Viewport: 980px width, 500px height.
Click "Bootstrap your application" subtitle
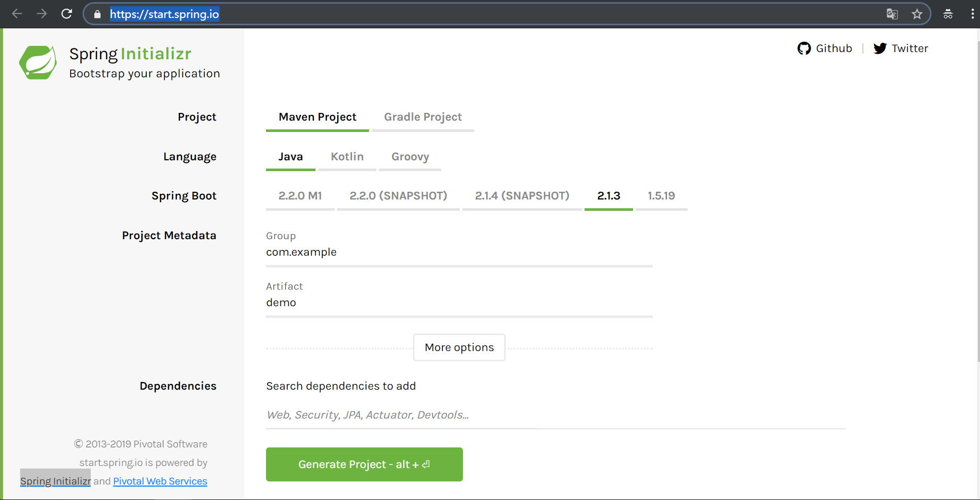coord(145,74)
